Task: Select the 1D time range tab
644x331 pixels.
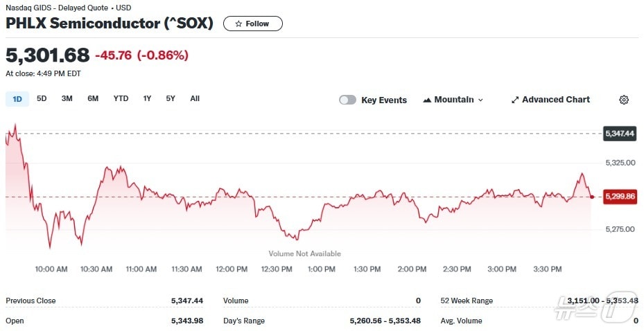Action: pos(17,99)
